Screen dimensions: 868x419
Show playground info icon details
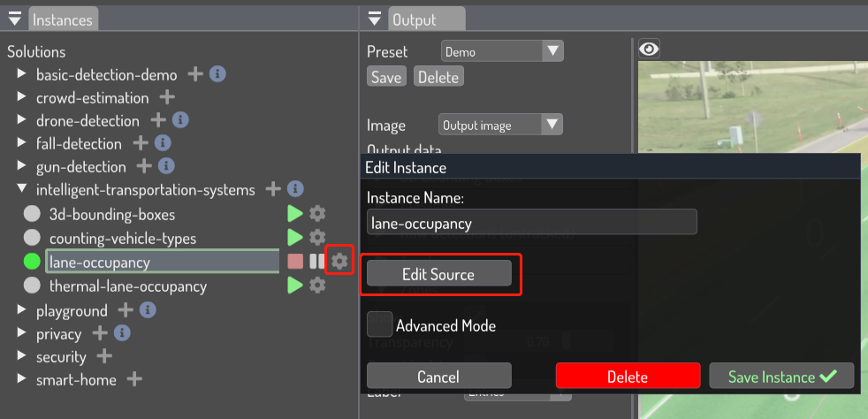(148, 310)
